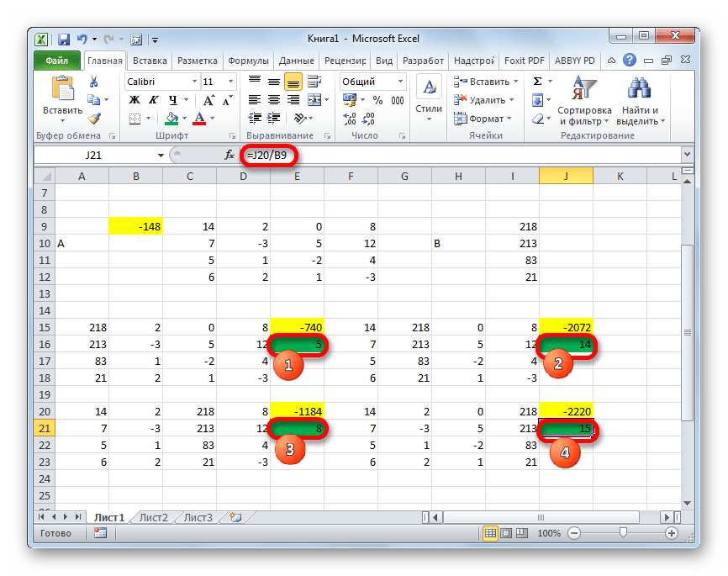Screen dimensions: 728x576
Task: Click the Percent style icon
Action: coord(378,100)
